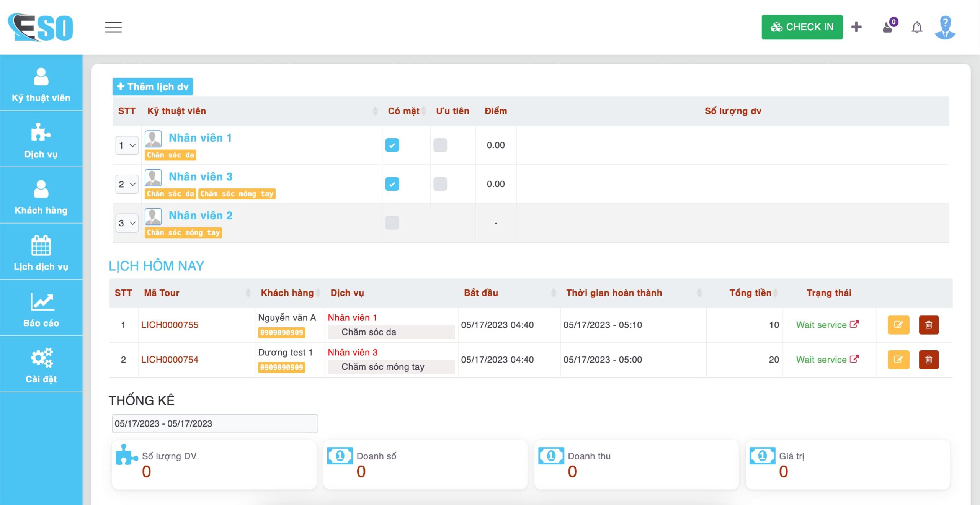Open external link icon beside first Wait service
The width and height of the screenshot is (980, 505).
(854, 324)
